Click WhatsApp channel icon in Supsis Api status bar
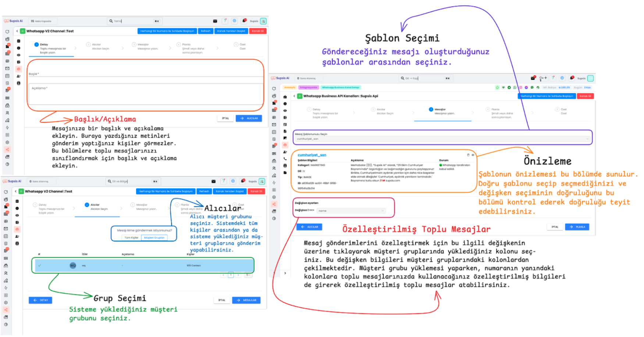 pos(515,88)
